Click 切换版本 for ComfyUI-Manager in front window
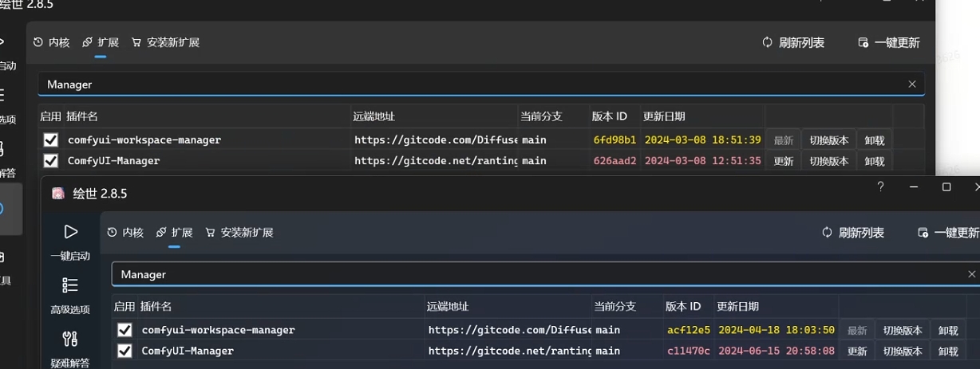Viewport: 980px width, 369px height. (x=903, y=351)
